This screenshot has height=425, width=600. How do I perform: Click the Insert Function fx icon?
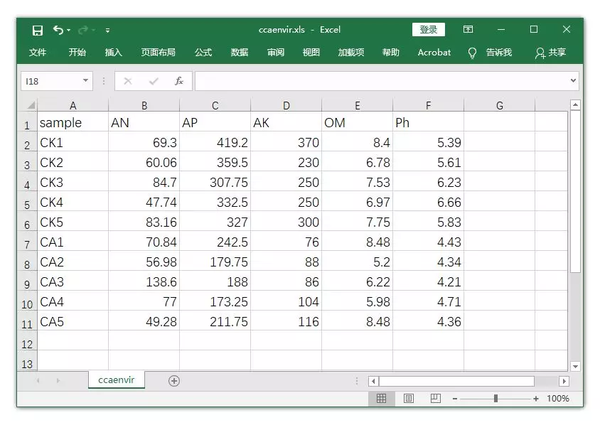(x=179, y=81)
